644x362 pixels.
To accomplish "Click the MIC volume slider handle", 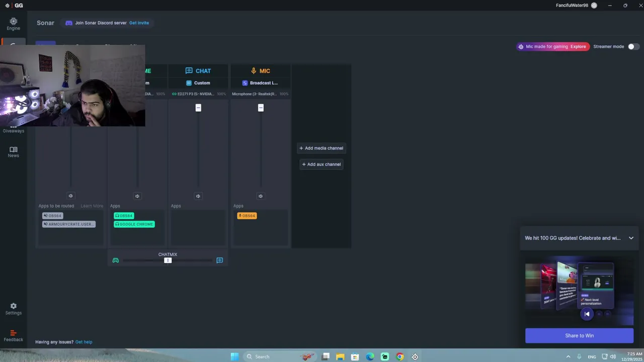I will [x=261, y=108].
